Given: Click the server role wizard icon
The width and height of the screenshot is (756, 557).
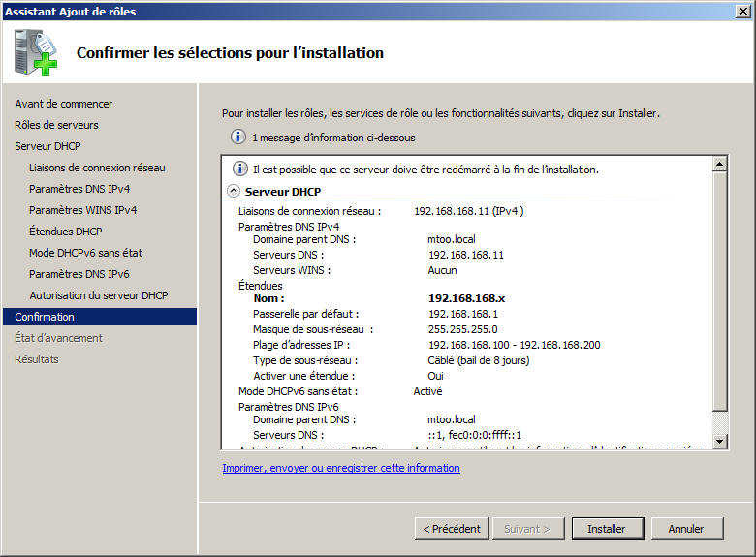Looking at the screenshot, I should coord(36,52).
